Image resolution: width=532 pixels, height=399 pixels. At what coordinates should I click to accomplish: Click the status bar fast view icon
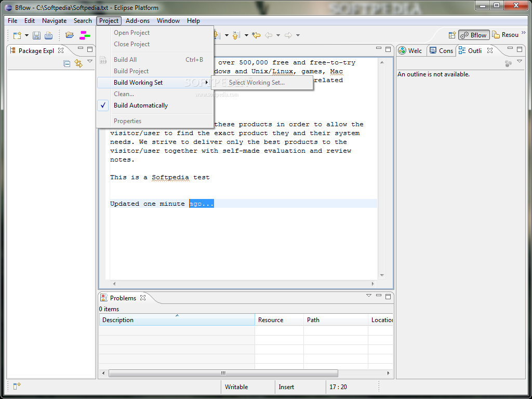(x=17, y=386)
